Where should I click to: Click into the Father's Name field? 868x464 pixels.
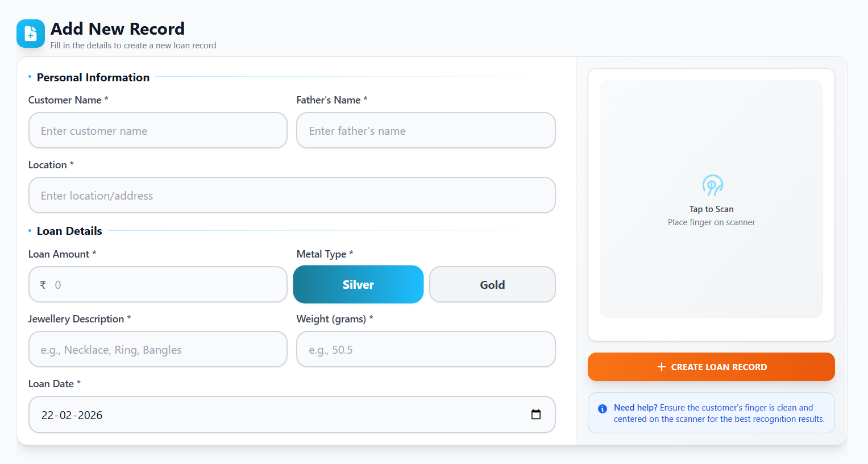tap(426, 131)
